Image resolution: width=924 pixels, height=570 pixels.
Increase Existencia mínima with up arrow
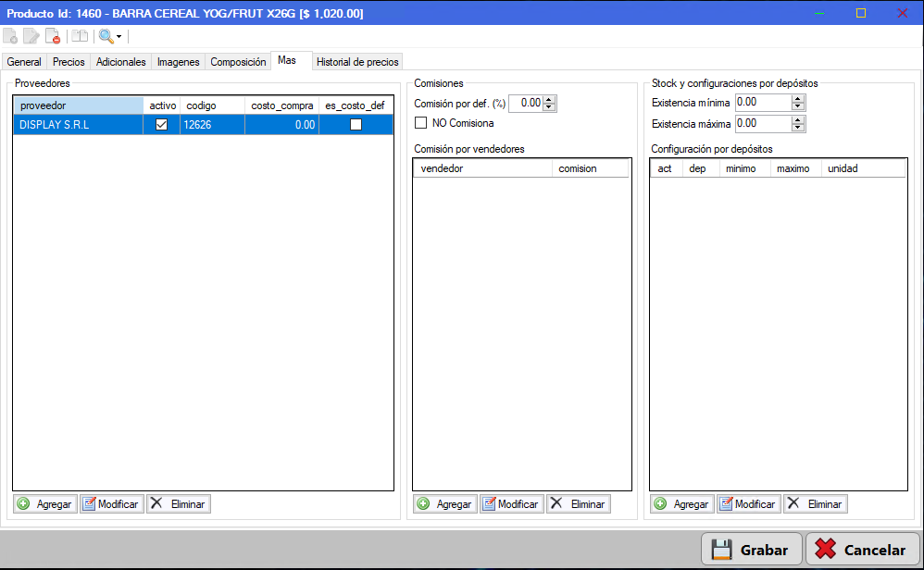(x=798, y=99)
